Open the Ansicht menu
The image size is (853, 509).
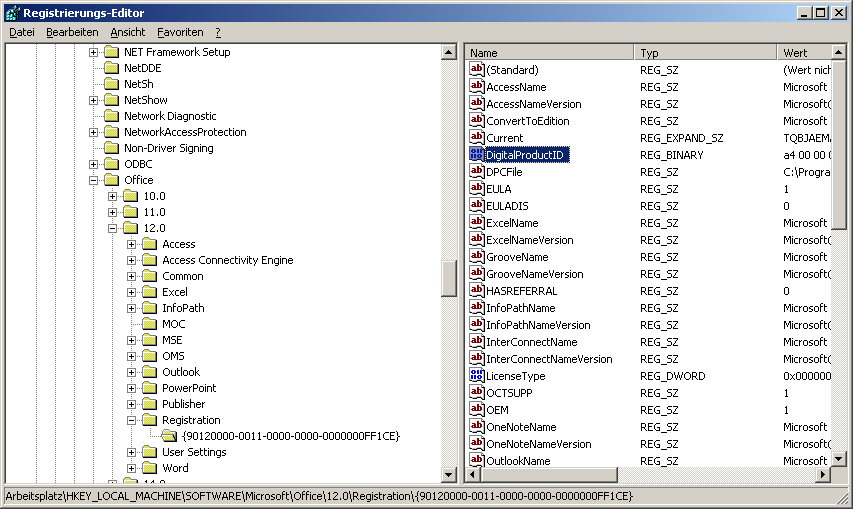[x=128, y=32]
